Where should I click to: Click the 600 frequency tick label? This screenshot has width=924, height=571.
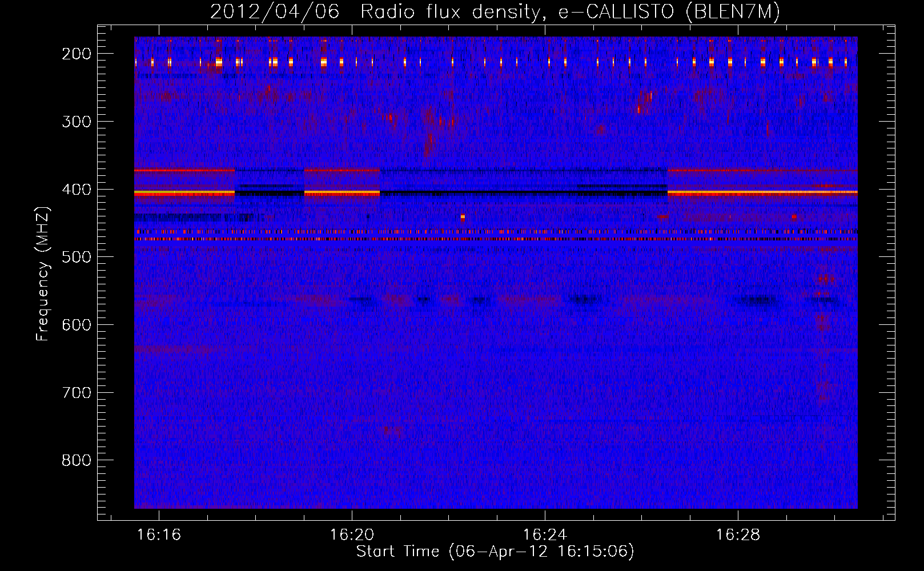(x=77, y=325)
